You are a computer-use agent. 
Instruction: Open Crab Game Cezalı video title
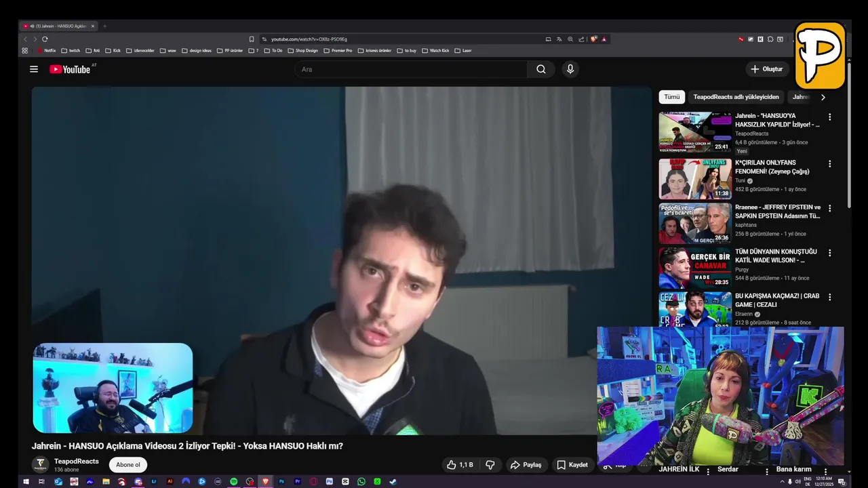(x=777, y=300)
